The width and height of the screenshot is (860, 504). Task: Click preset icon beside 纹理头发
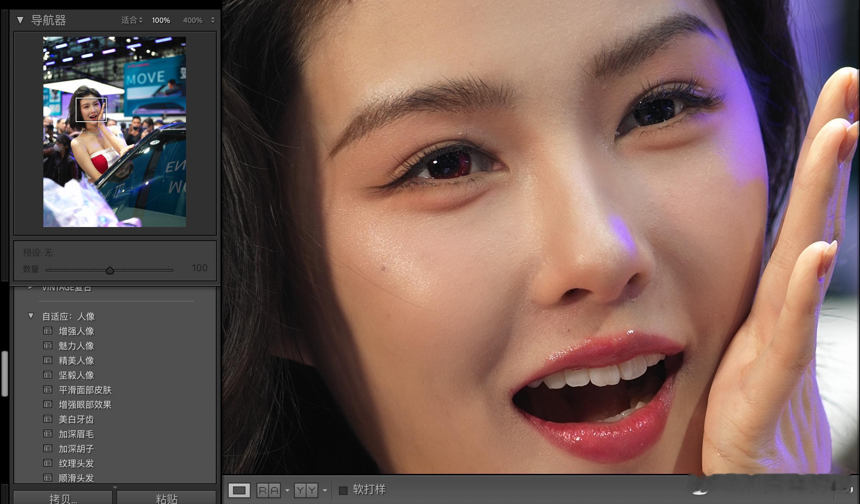[48, 463]
